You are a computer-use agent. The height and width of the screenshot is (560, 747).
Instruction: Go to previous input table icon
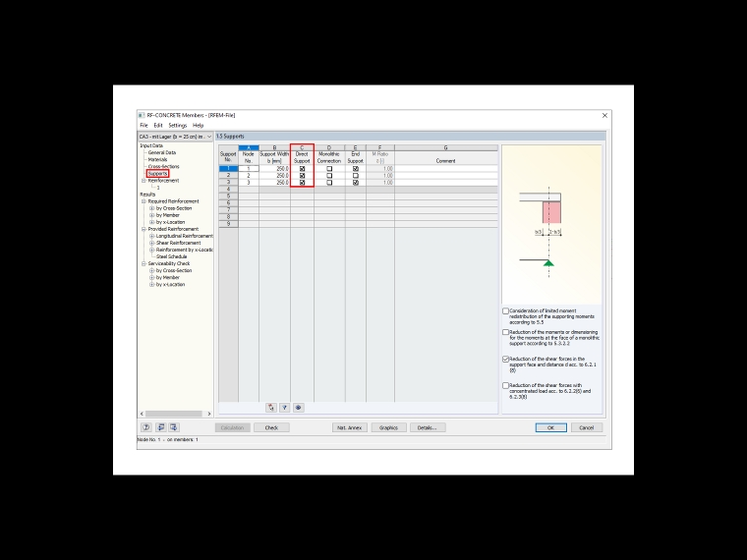(160, 427)
